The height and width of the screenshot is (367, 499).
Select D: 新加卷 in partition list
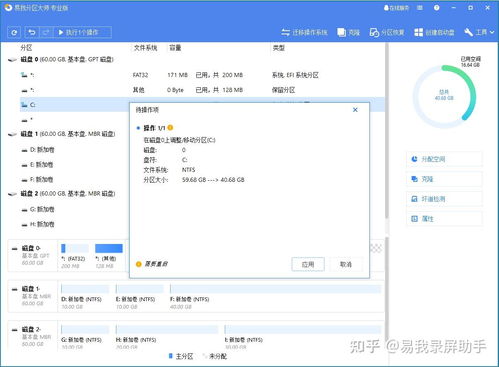point(74,150)
